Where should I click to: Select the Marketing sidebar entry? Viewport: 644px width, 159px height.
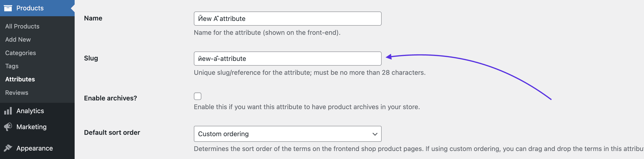coord(31,127)
